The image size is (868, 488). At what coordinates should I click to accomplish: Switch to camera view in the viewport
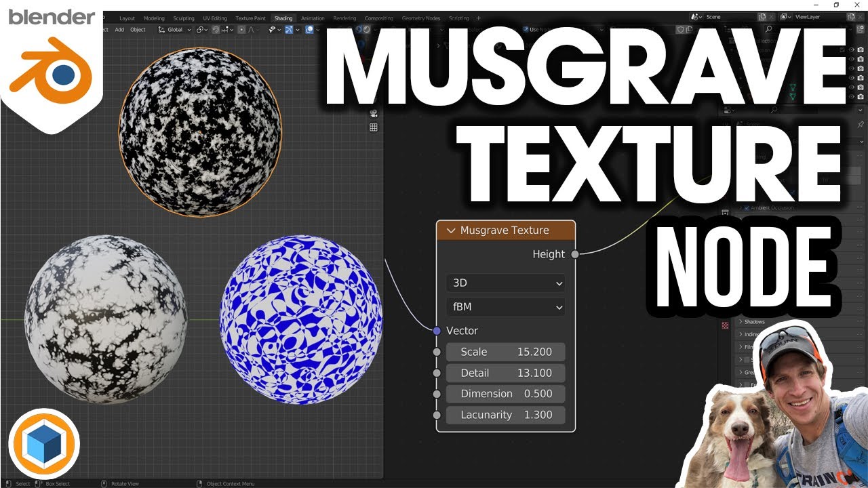374,113
